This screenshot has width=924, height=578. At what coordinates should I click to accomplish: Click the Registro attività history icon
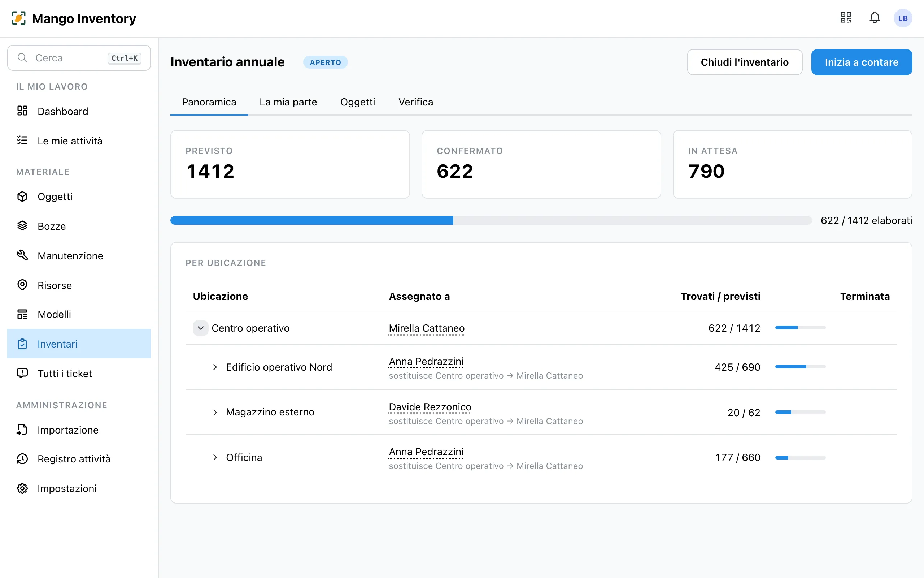(x=22, y=459)
